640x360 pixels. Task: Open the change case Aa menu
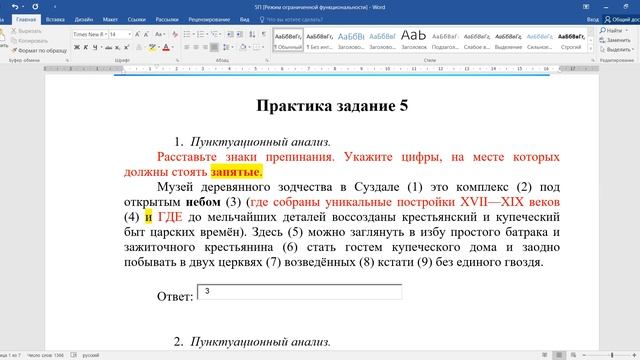point(159,34)
